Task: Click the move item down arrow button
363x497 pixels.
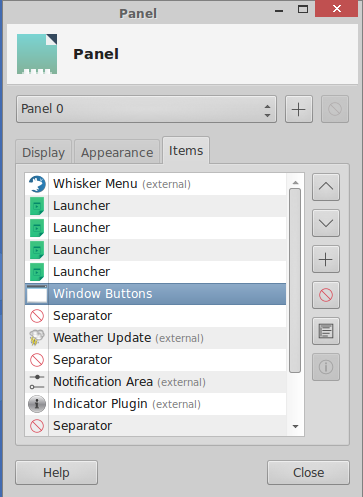Action: [326, 223]
